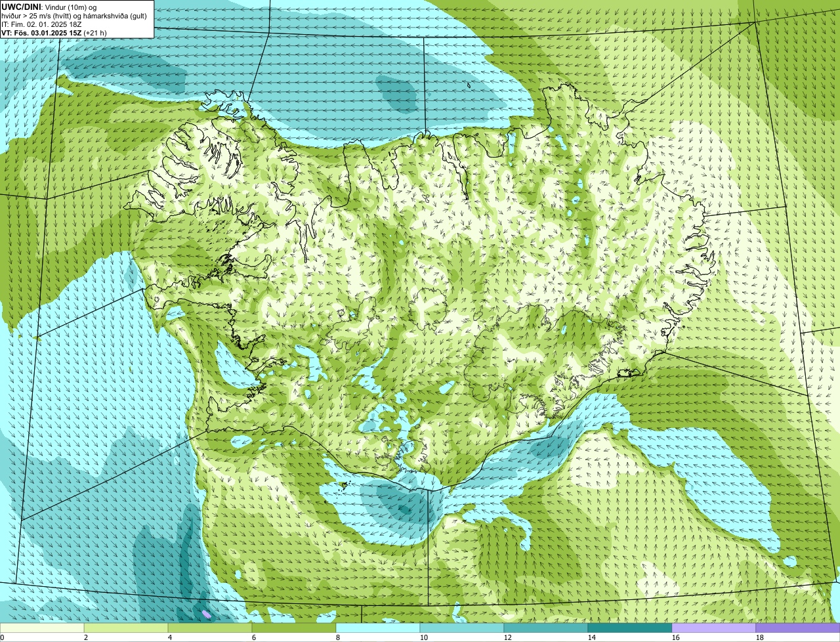840x642 pixels.
Task: Click the 10–12 m/s turquoise legend swatch
Action: point(462,628)
